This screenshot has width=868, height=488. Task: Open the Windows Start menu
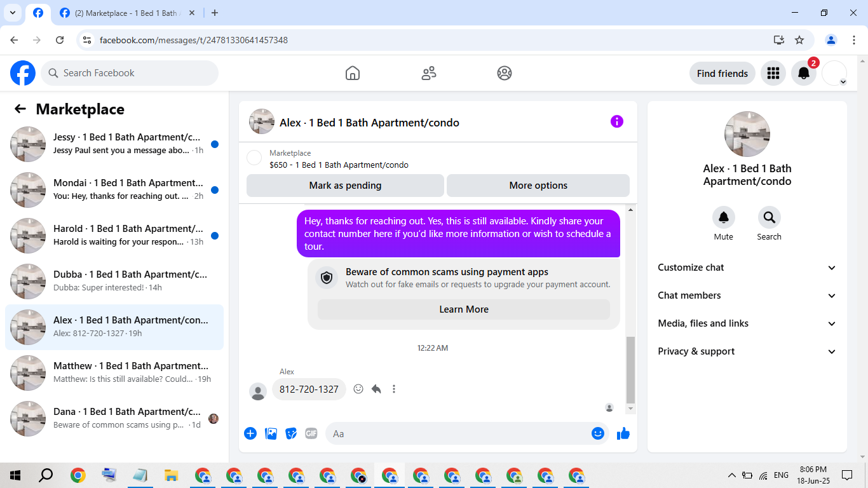(x=15, y=475)
